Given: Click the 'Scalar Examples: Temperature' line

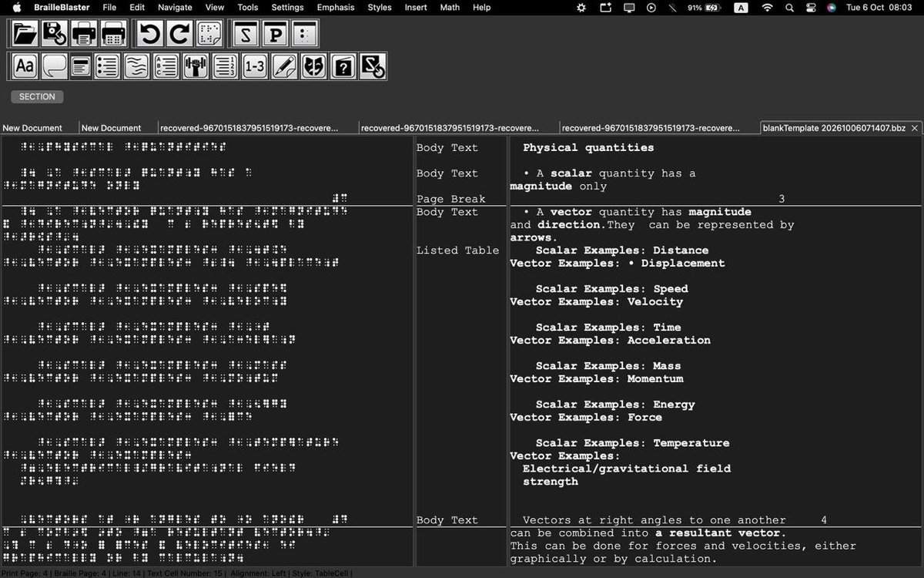Looking at the screenshot, I should point(633,443).
